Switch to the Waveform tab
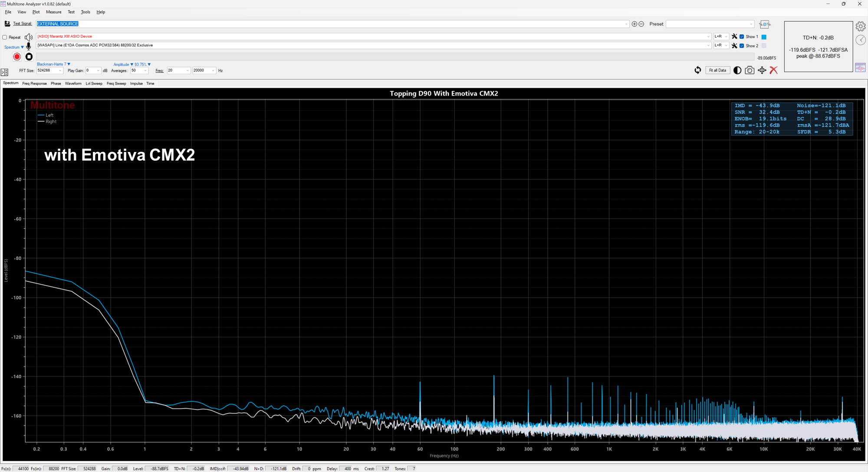Viewport: 868px width, 472px height. coord(73,83)
